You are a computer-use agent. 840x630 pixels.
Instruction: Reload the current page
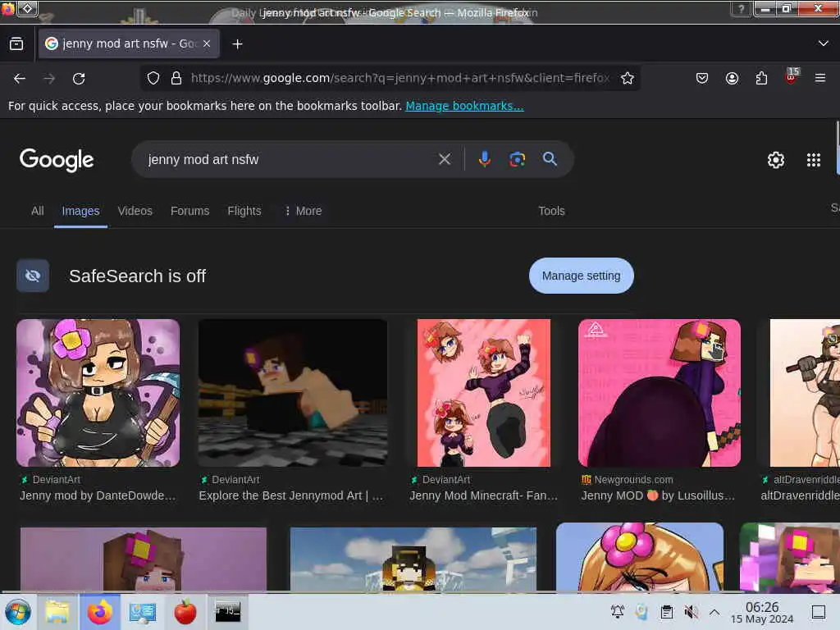[x=79, y=79]
